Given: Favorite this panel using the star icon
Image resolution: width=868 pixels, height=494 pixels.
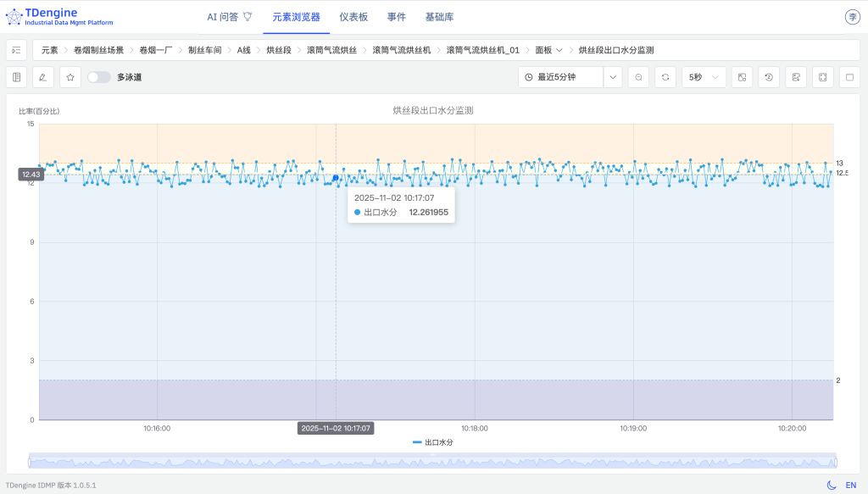Looking at the screenshot, I should [x=70, y=77].
